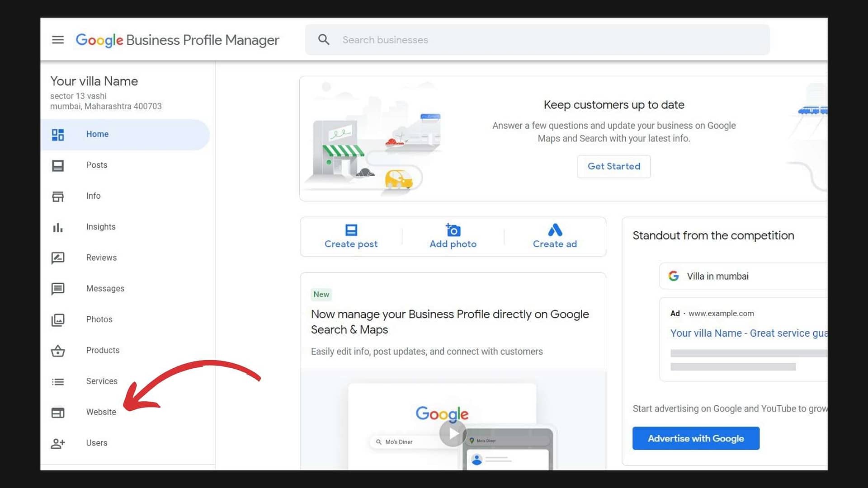Play the Business Profile intro video
This screenshot has height=488, width=868.
tap(453, 433)
